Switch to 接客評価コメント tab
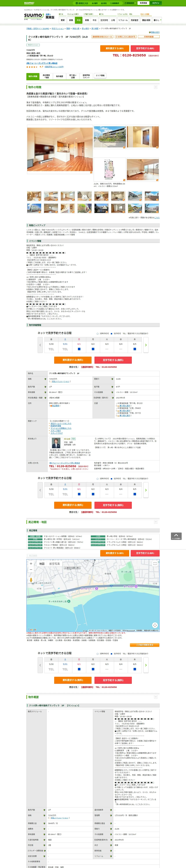The image size is (186, 868). click(86, 77)
